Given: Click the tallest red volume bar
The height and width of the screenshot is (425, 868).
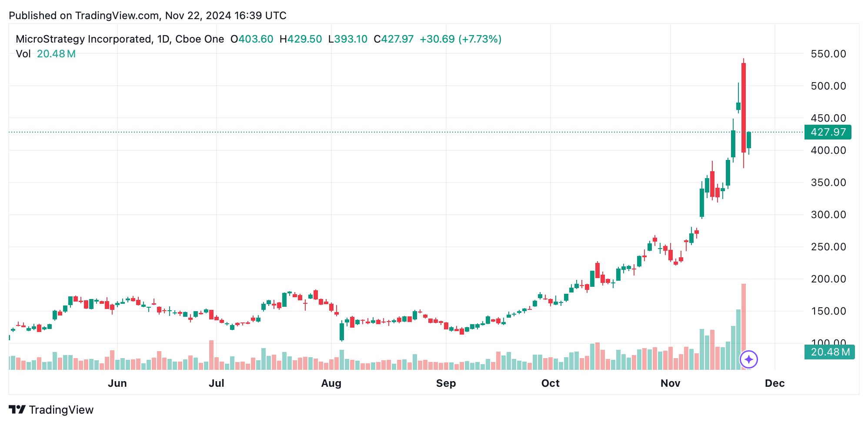Looking at the screenshot, I should click(744, 326).
